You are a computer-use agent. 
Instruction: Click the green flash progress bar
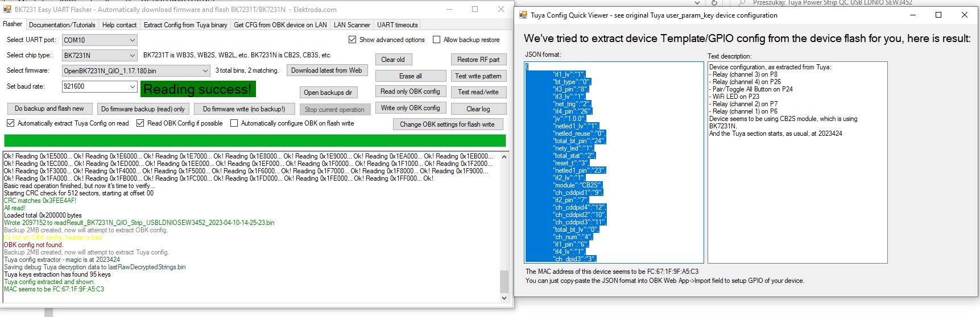tap(255, 141)
